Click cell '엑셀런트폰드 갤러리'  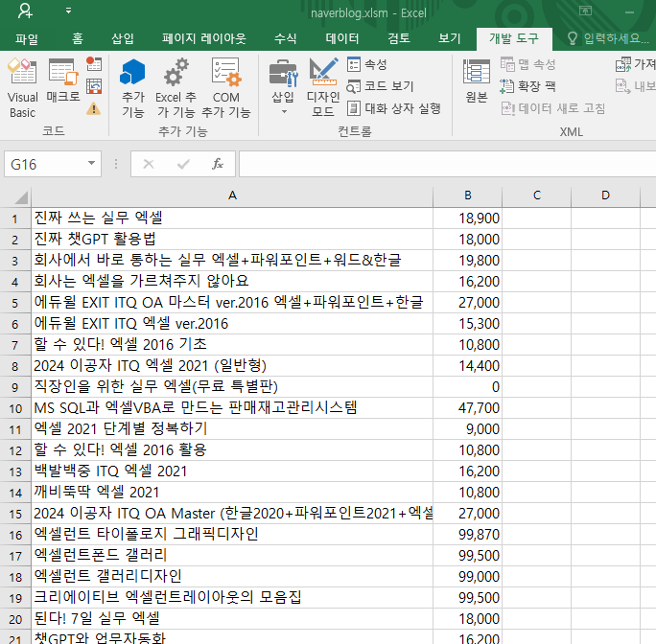pyautogui.click(x=232, y=555)
